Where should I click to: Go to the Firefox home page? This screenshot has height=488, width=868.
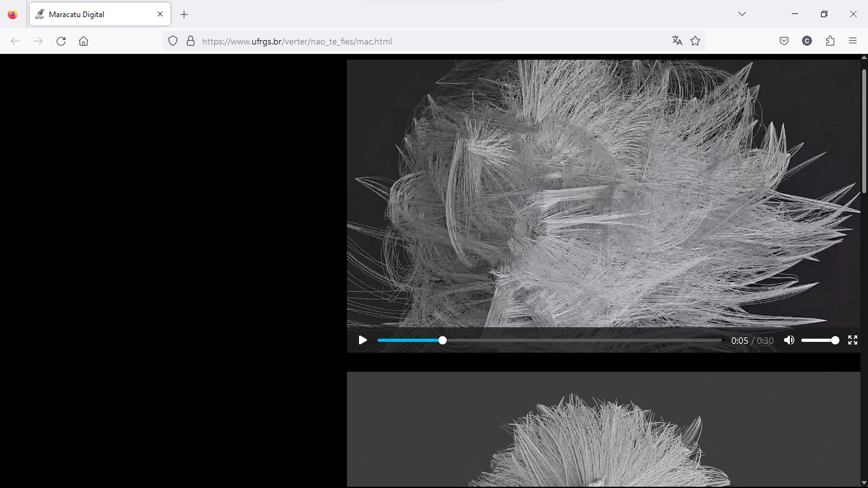point(83,41)
